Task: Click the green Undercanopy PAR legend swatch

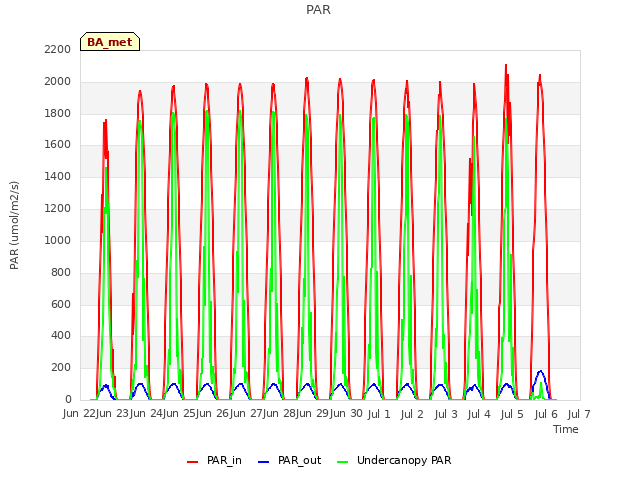Action: [343, 461]
